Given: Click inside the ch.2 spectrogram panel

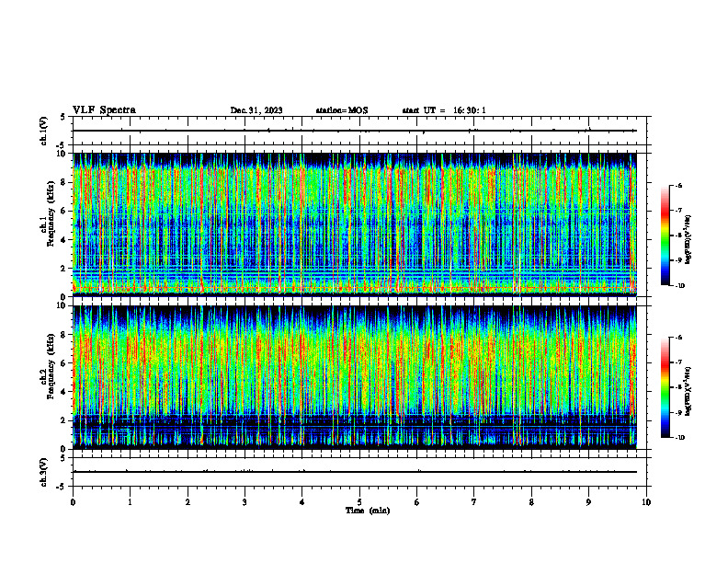Looking at the screenshot, I should [x=355, y=377].
